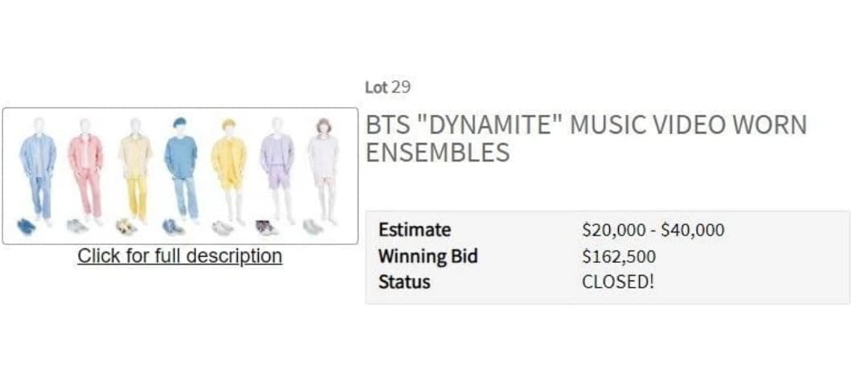Click the blue denim outfit mannequin
Screen dimensions: 868x389
tap(39, 170)
